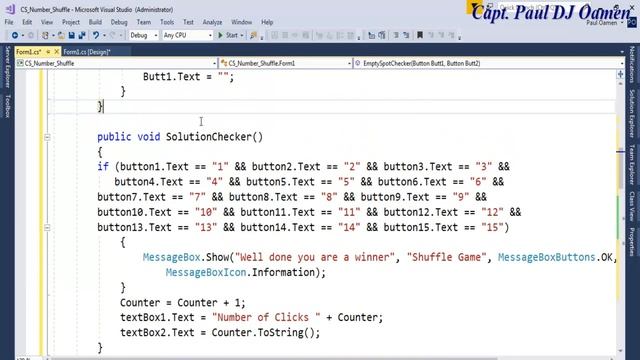Screen dimensions: 640x360
Task: Click the 'MessageBoxIcon.Information);' code line
Action: [x=246, y=272]
